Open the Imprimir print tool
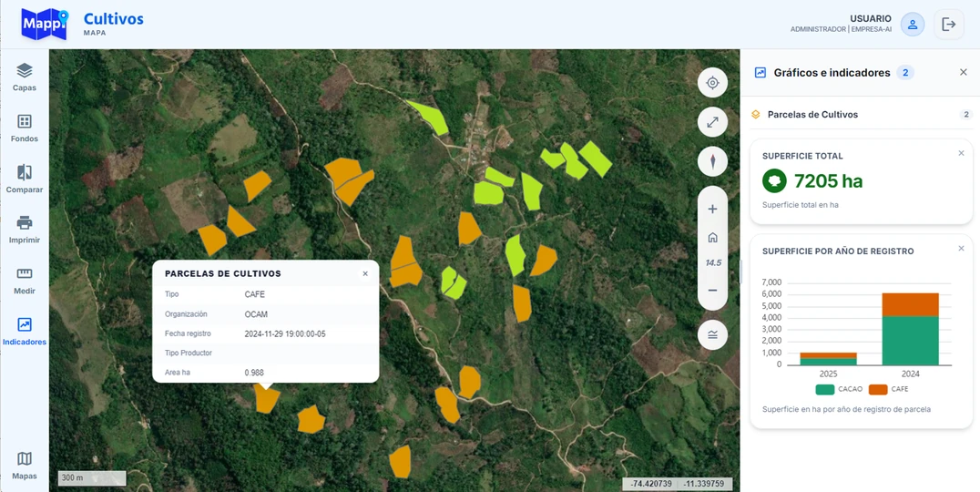 point(25,230)
